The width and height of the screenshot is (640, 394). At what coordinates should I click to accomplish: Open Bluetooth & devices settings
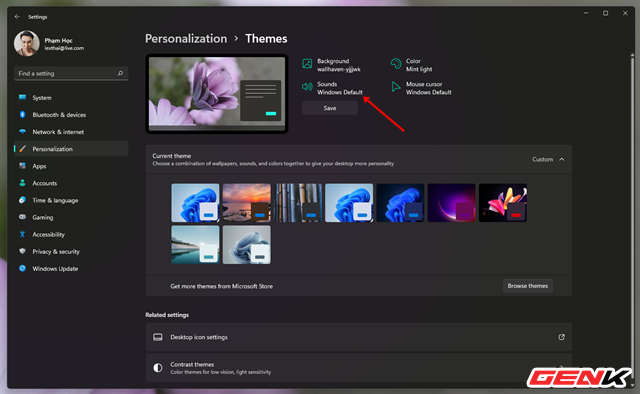pos(71,115)
